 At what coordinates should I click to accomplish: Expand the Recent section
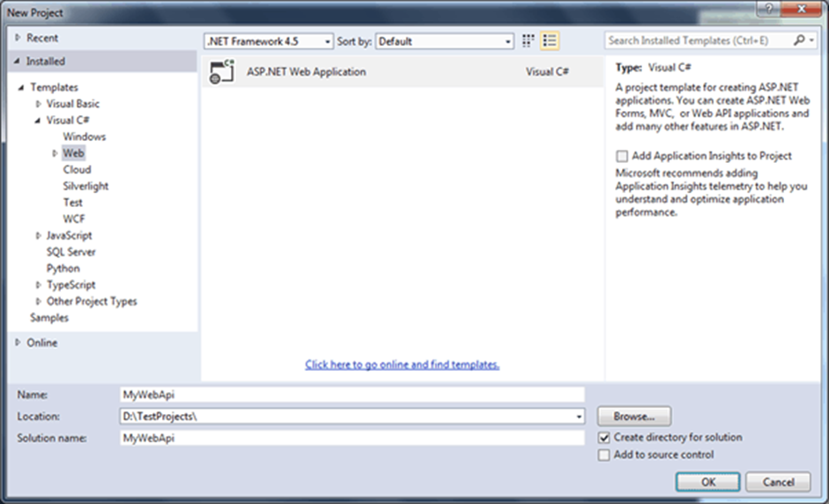coord(18,38)
